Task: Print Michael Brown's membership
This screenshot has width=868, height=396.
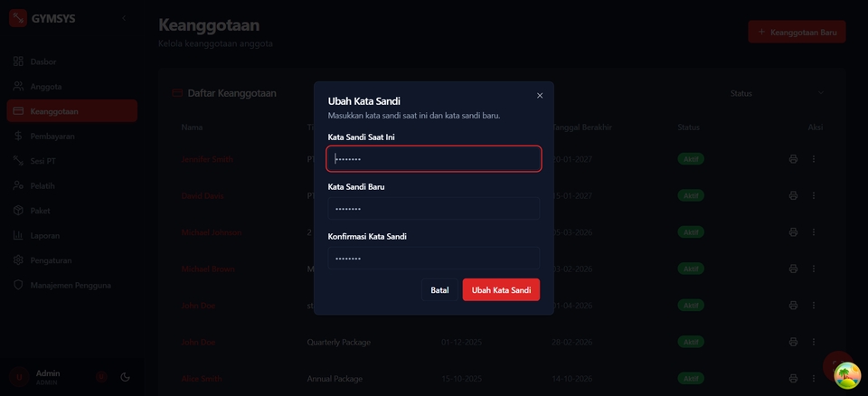Action: (x=793, y=269)
